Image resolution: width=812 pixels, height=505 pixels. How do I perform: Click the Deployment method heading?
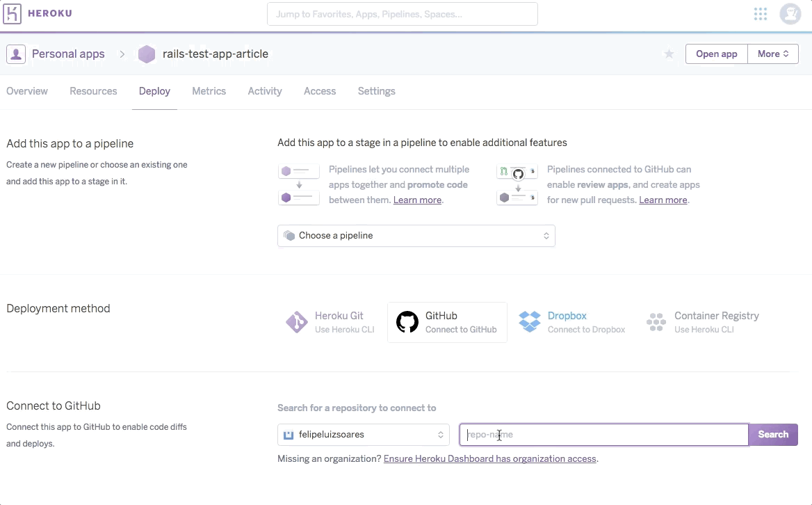58,308
